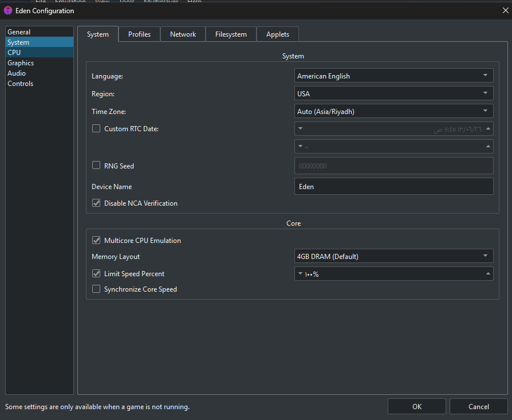
Task: Decrease the Custom RTC date value
Action: 300,128
